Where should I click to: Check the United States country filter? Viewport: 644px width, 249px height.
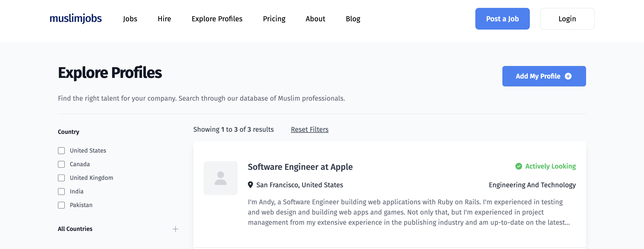pyautogui.click(x=61, y=151)
